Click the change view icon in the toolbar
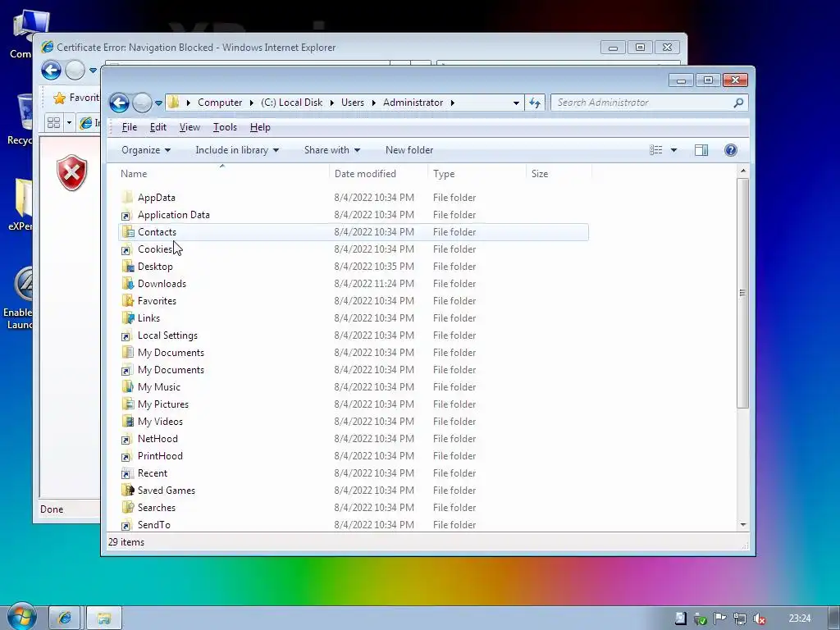 coord(656,150)
